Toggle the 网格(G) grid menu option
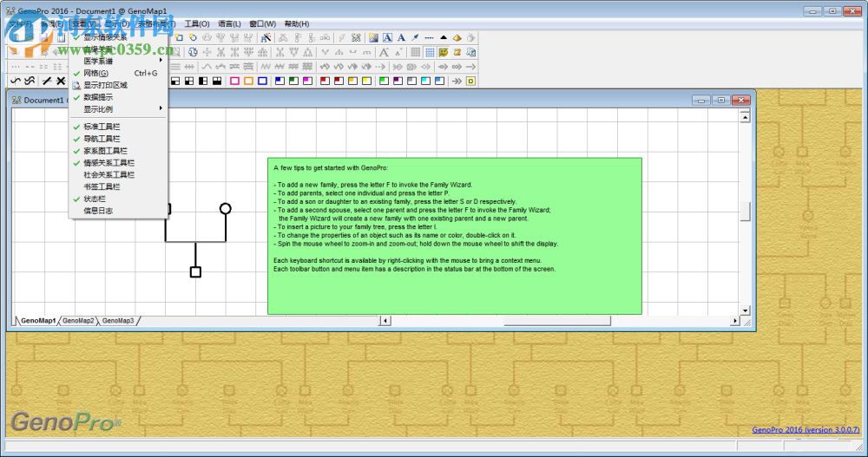The width and height of the screenshot is (868, 457). pyautogui.click(x=118, y=73)
